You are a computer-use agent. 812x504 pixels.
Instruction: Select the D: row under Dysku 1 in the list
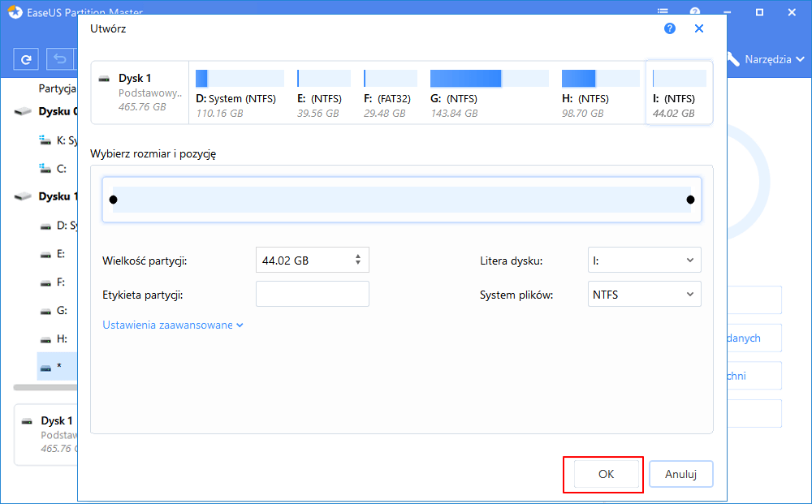pos(57,226)
